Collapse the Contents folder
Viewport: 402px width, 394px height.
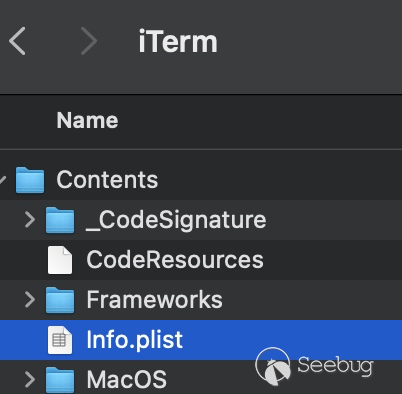[x=3, y=180]
